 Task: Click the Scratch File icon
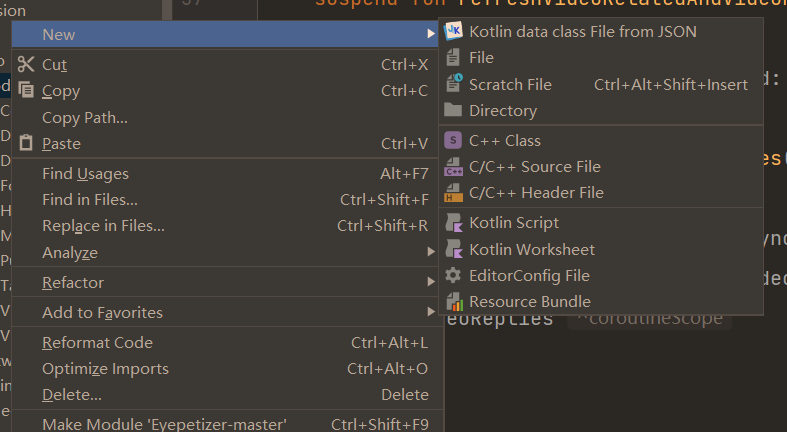pos(454,84)
